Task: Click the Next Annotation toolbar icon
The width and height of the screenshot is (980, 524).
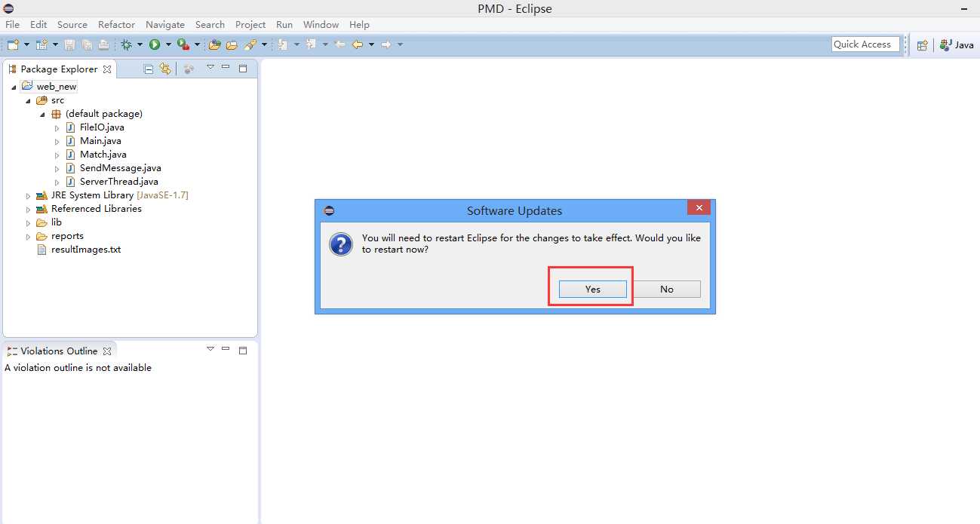Action: (x=282, y=44)
